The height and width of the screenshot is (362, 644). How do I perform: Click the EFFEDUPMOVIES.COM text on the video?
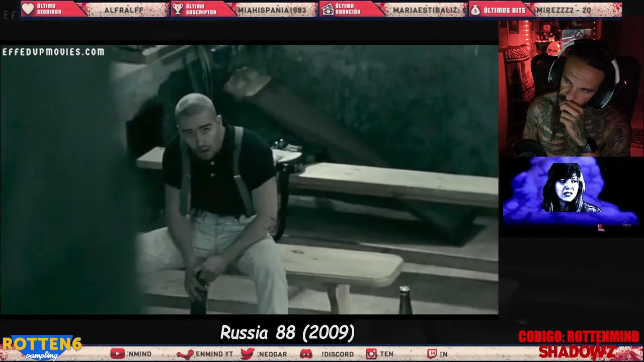pyautogui.click(x=53, y=52)
